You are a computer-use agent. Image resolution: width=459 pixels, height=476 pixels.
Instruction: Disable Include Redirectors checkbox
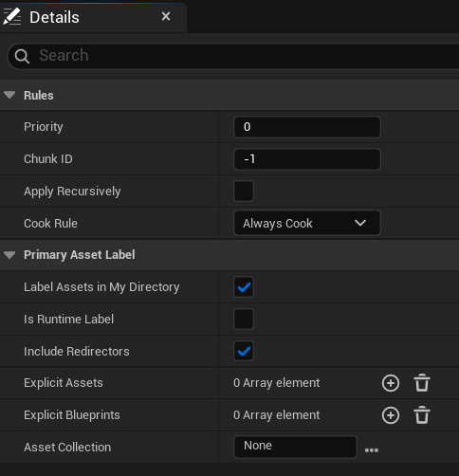pos(244,351)
